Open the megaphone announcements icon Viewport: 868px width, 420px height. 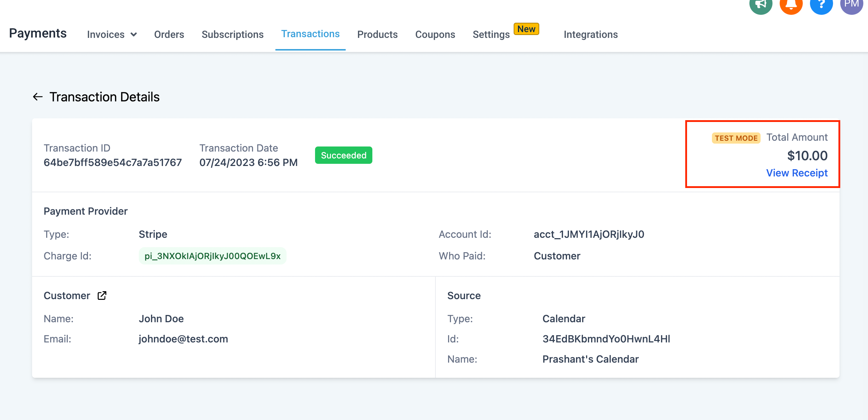tap(761, 4)
